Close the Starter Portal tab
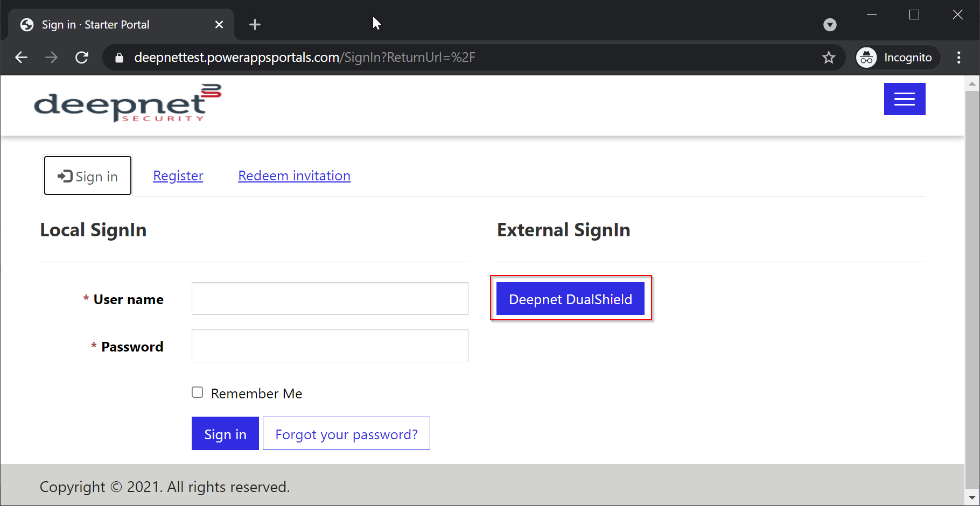The height and width of the screenshot is (506, 980). tap(219, 25)
